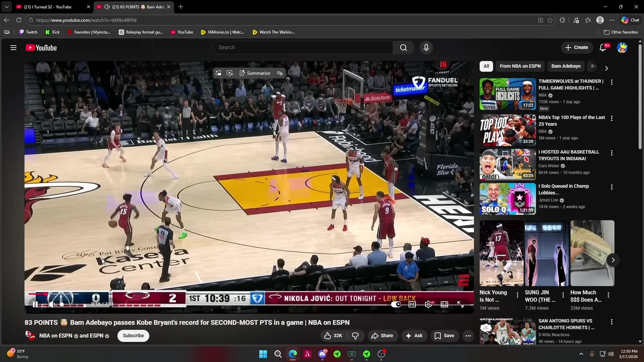Pause the video with the player pause button
This screenshot has width=644, height=362.
point(35,304)
